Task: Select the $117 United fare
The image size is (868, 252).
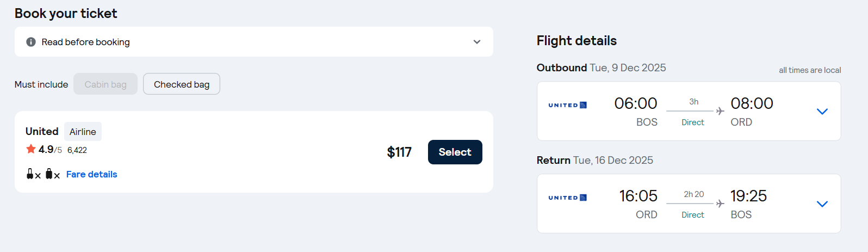Action: click(455, 152)
